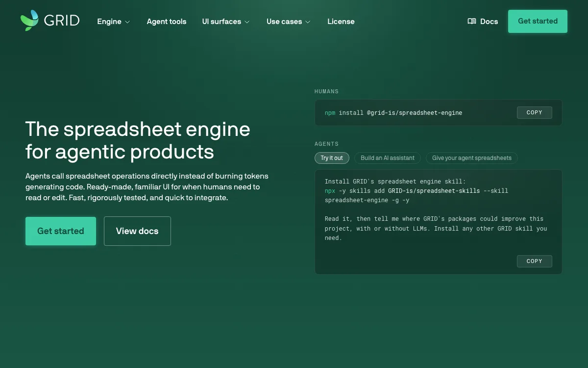Image resolution: width=588 pixels, height=368 pixels.
Task: Copy the agents prompt text
Action: [534, 261]
